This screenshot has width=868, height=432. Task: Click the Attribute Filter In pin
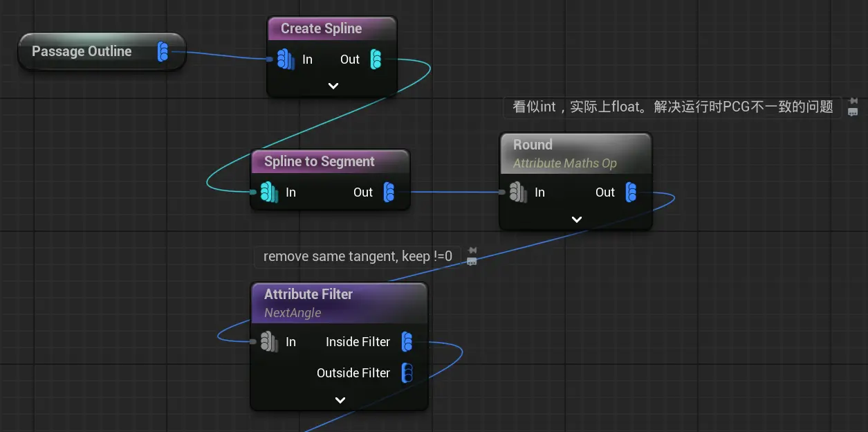point(268,342)
